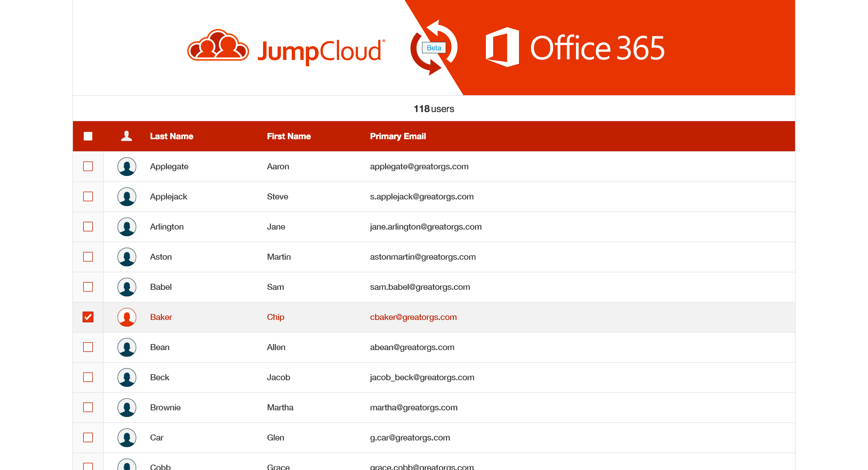Image resolution: width=868 pixels, height=470 pixels.
Task: Click the JumpCloud cloud logo icon
Action: 218,46
